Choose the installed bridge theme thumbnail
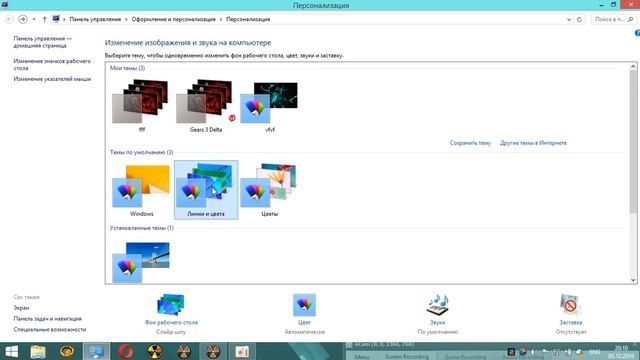This screenshot has width=640, height=360. [141, 262]
